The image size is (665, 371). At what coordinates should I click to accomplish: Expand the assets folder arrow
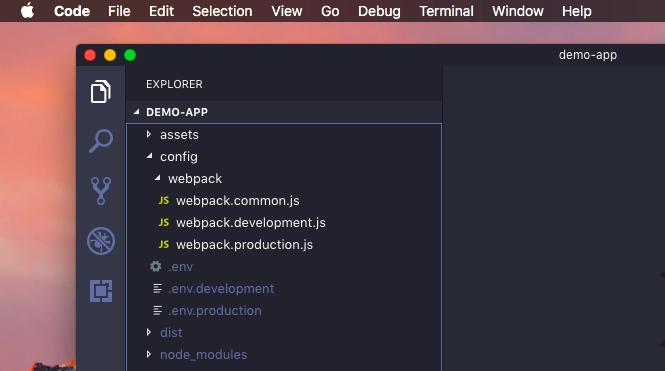pos(149,134)
